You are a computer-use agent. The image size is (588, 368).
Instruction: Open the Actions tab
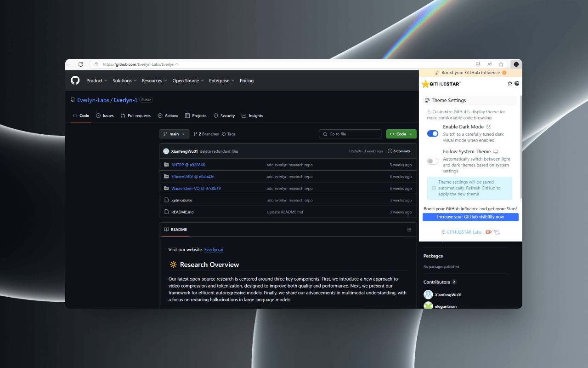[x=168, y=115]
